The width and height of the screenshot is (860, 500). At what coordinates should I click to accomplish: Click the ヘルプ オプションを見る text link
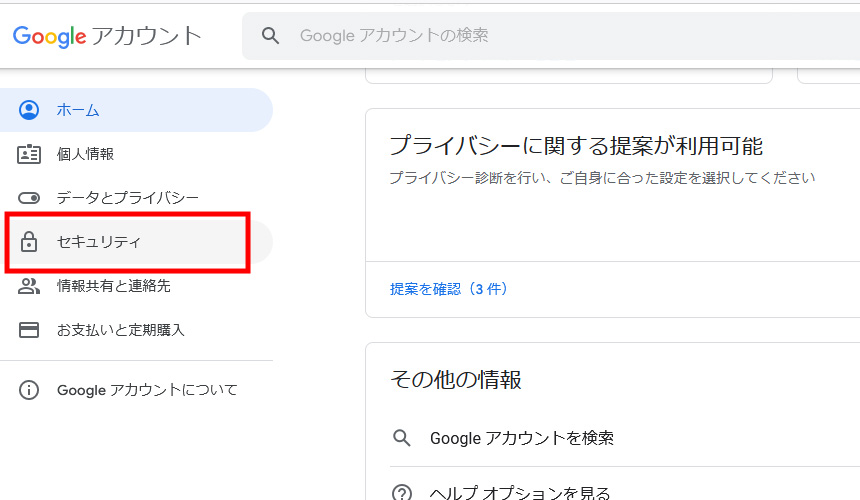pyautogui.click(x=520, y=492)
